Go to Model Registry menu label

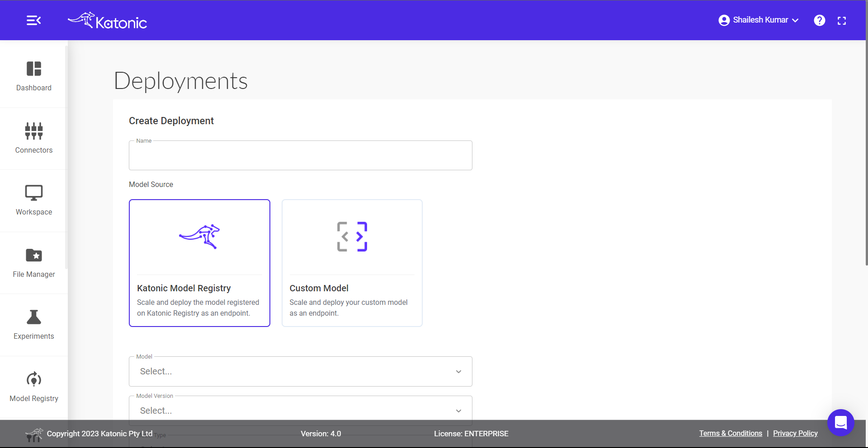(34, 398)
